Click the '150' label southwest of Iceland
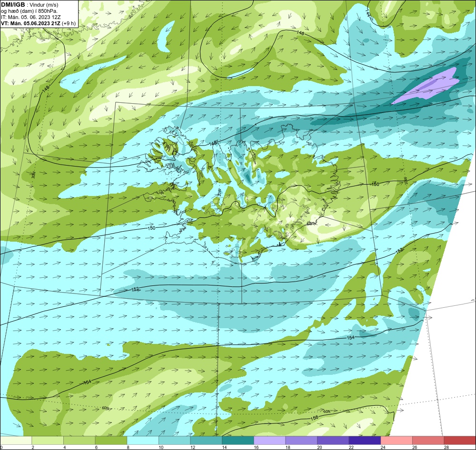 coord(151,228)
